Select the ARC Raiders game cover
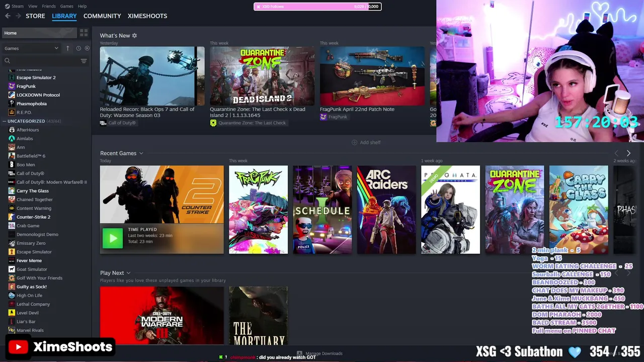Viewport: 644px width, 362px height. click(386, 210)
